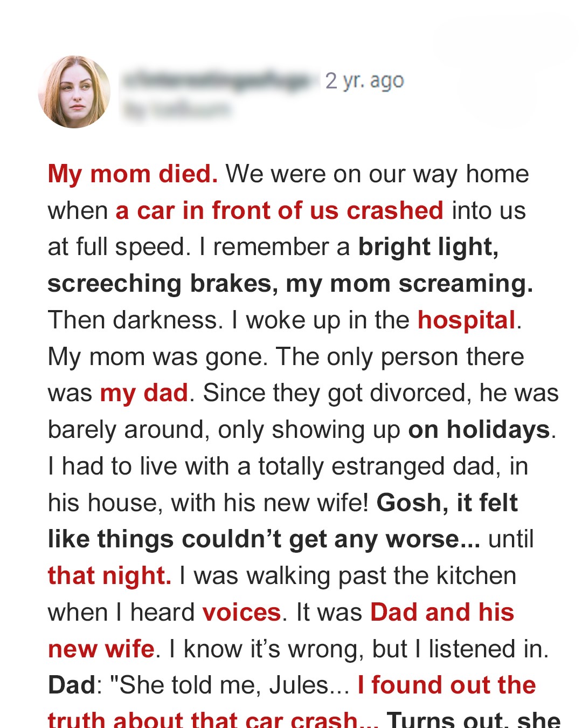Click the bold speaker label "Dad" before the quote
Image resolution: width=582 pixels, height=728 pixels.
72,685
